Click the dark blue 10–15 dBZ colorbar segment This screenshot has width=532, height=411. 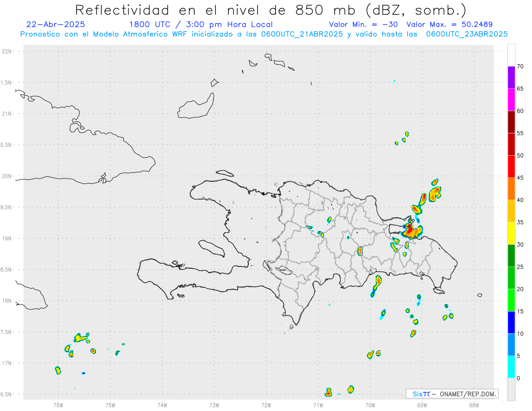[x=511, y=323]
